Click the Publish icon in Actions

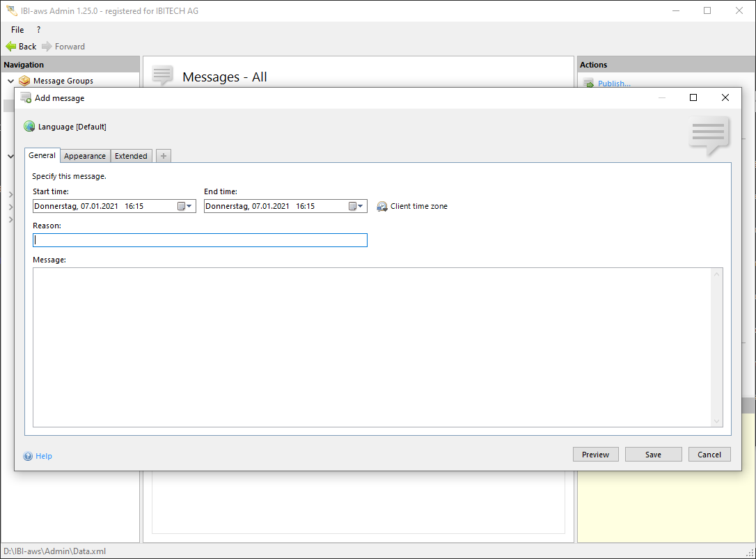pyautogui.click(x=588, y=84)
